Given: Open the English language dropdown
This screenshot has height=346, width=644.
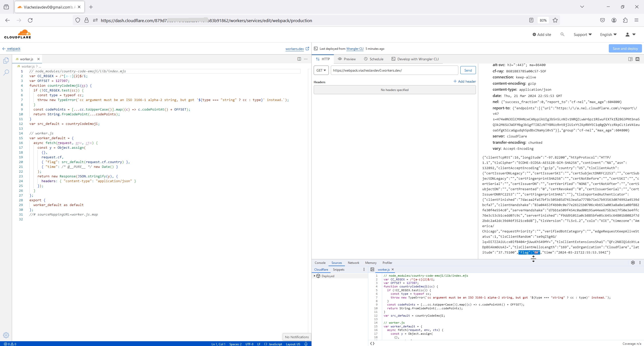Looking at the screenshot, I should point(608,34).
